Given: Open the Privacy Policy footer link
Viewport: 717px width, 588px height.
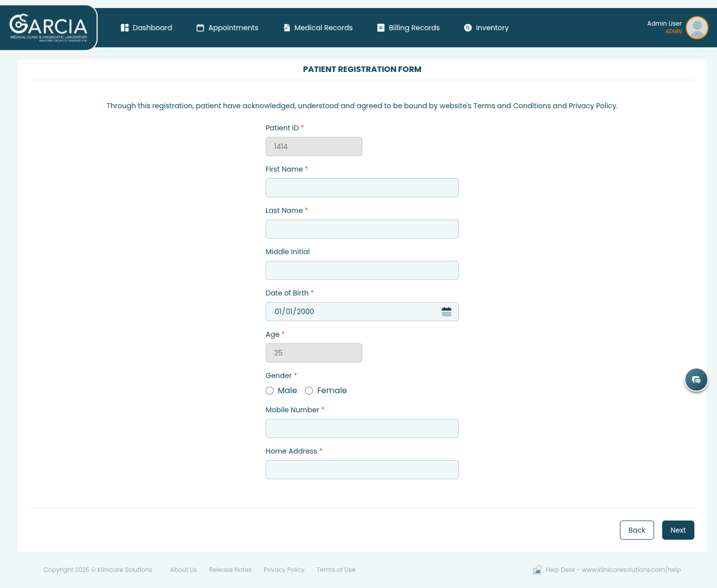Looking at the screenshot, I should click(x=284, y=570).
